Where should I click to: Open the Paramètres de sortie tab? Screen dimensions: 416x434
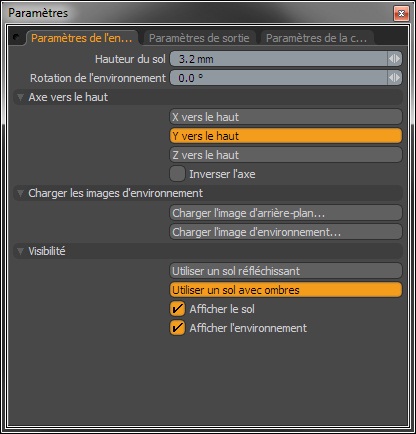[x=199, y=38]
